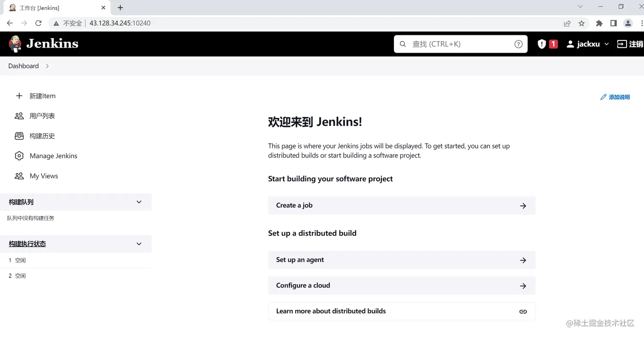Click arrow icon on Configure a cloud
This screenshot has width=644, height=337.
[523, 286]
